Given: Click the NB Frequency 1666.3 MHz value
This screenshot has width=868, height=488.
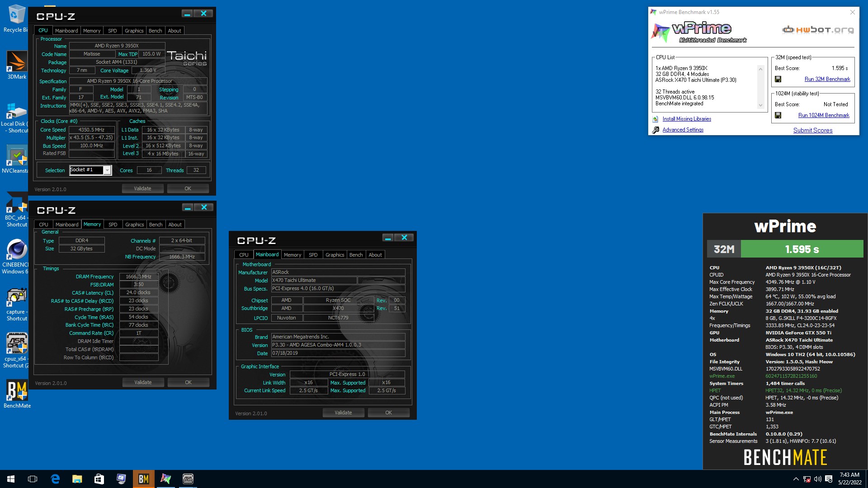Looking at the screenshot, I should [182, 257].
